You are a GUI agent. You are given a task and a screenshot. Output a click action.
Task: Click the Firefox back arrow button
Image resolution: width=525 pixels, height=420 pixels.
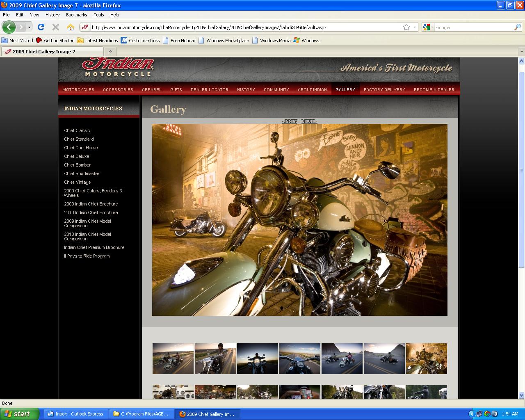click(9, 27)
